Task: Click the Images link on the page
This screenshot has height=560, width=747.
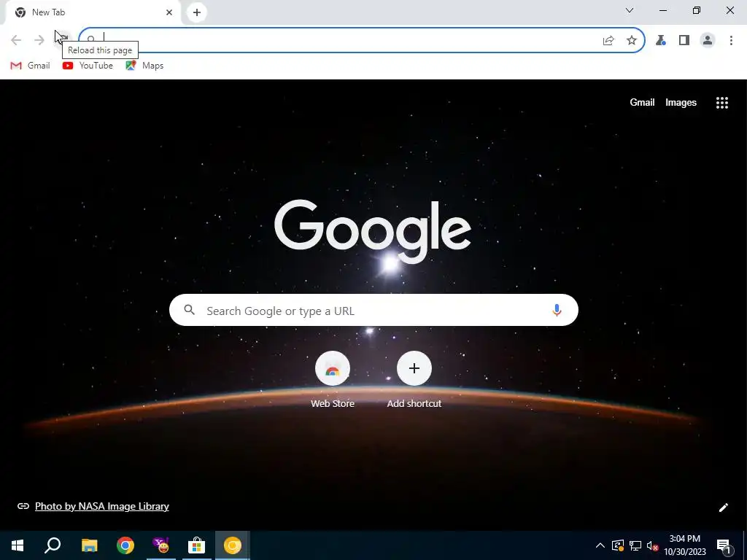Action: pos(681,102)
